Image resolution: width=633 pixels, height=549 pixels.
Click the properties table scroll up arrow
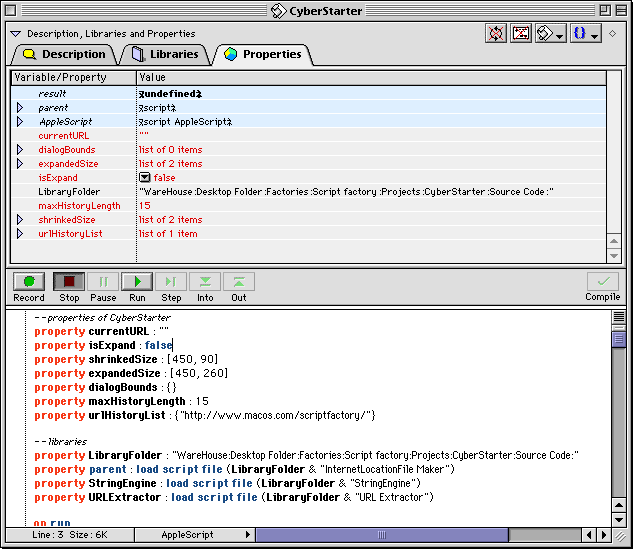tap(614, 241)
